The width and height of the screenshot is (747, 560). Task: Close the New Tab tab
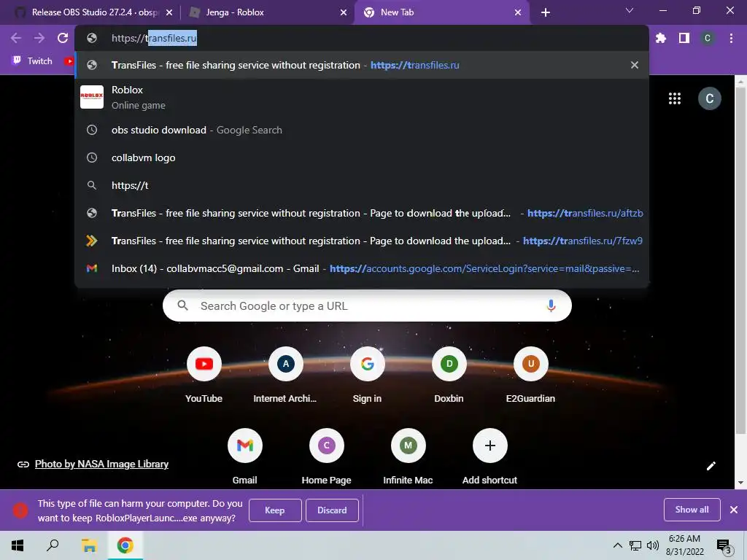point(518,12)
